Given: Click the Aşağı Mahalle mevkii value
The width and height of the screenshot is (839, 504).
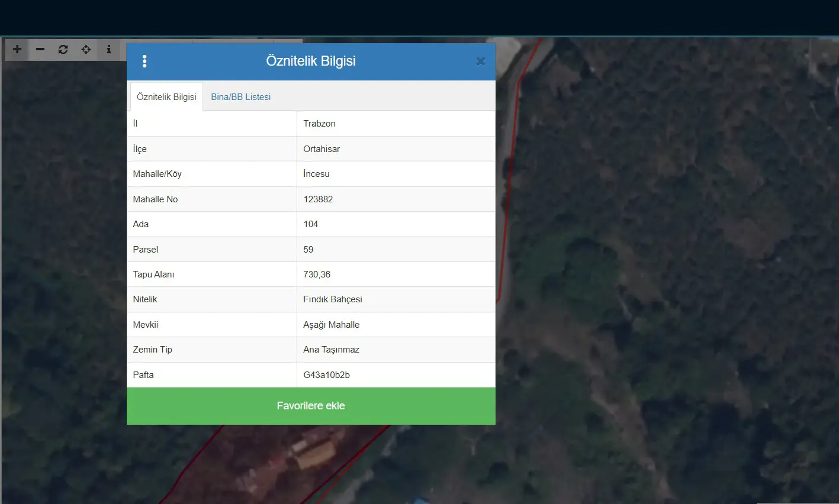Looking at the screenshot, I should coord(331,325).
